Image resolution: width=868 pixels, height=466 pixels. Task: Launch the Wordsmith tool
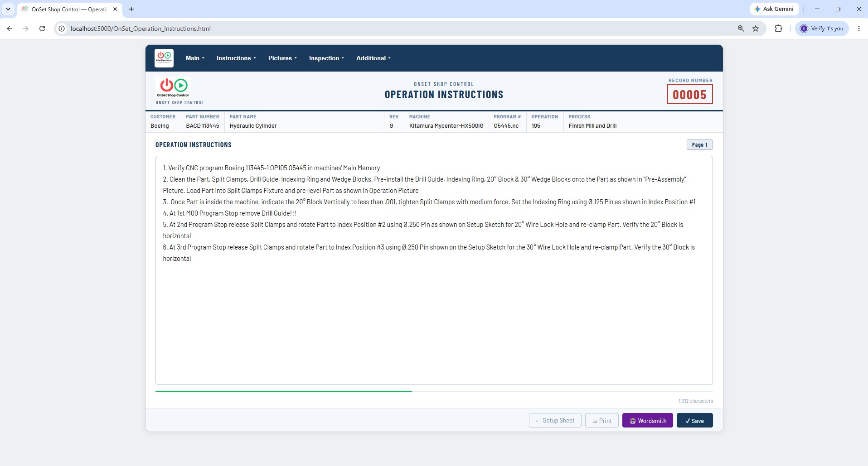pyautogui.click(x=648, y=420)
